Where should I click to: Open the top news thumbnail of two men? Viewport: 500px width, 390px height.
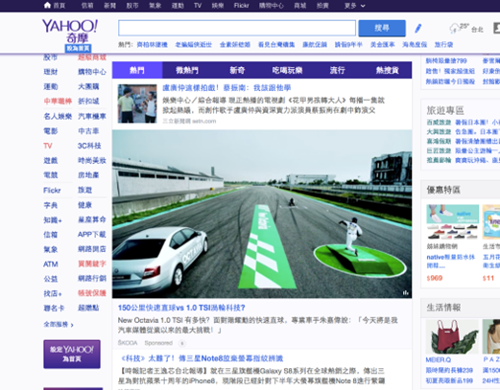[137, 104]
